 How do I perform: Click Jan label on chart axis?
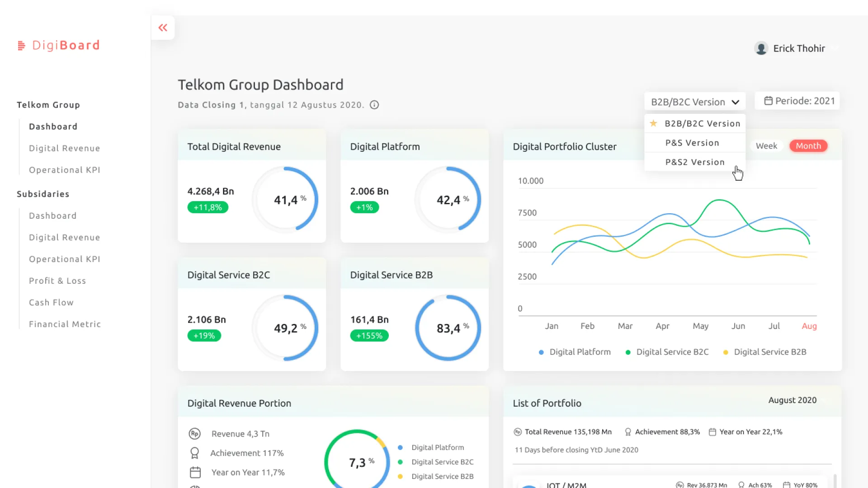pos(552,326)
